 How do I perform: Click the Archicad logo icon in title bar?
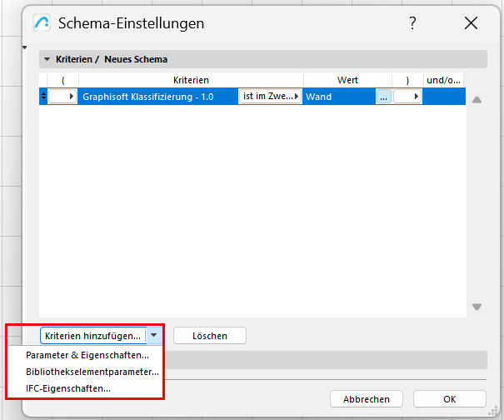(x=42, y=22)
